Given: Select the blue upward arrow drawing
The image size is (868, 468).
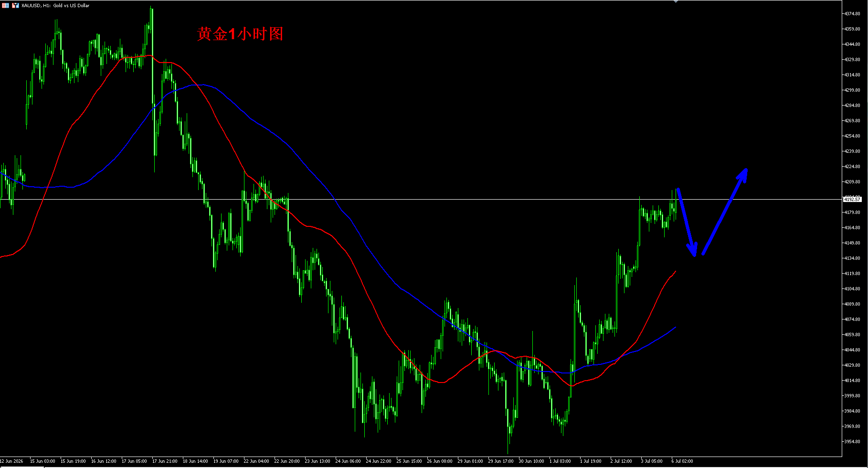Looking at the screenshot, I should point(725,212).
